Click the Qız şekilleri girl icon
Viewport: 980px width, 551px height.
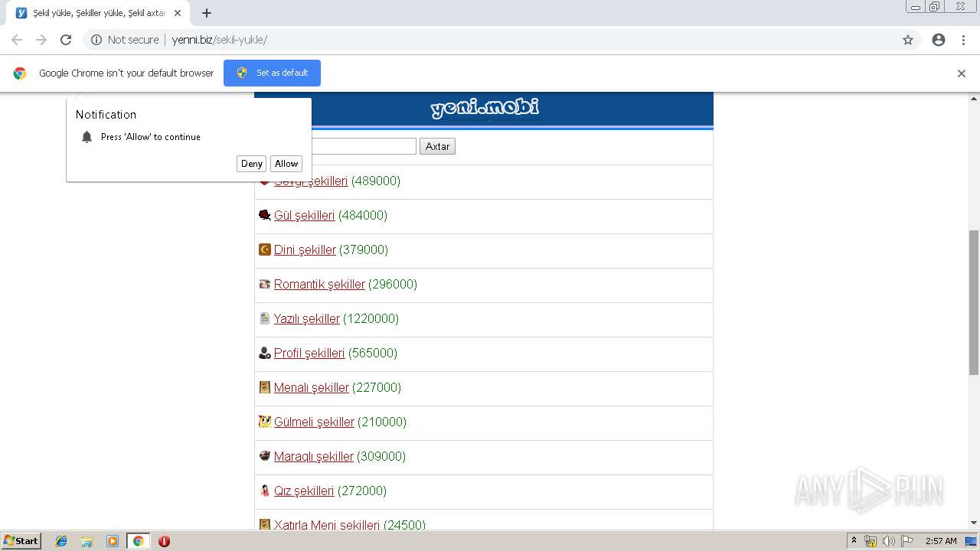[x=265, y=491]
